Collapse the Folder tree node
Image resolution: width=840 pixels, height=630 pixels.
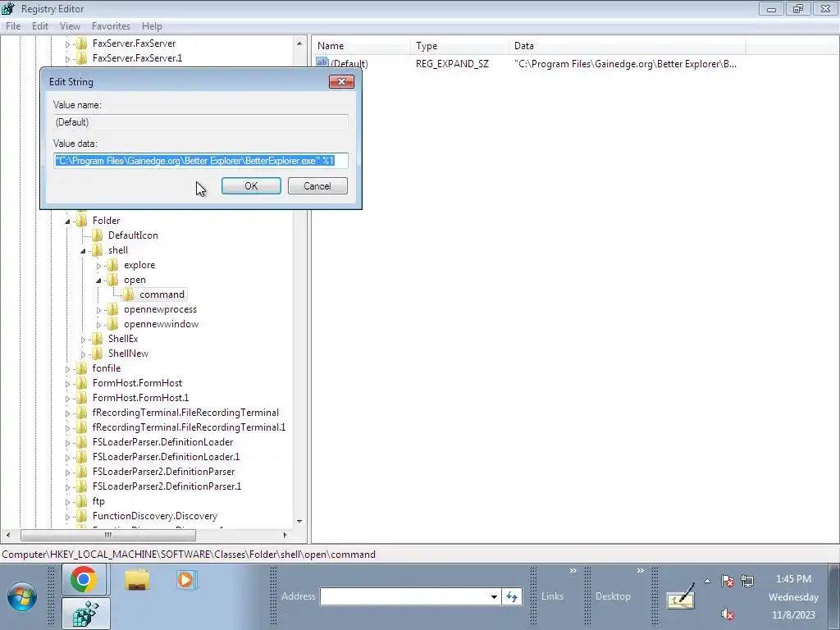(x=67, y=221)
